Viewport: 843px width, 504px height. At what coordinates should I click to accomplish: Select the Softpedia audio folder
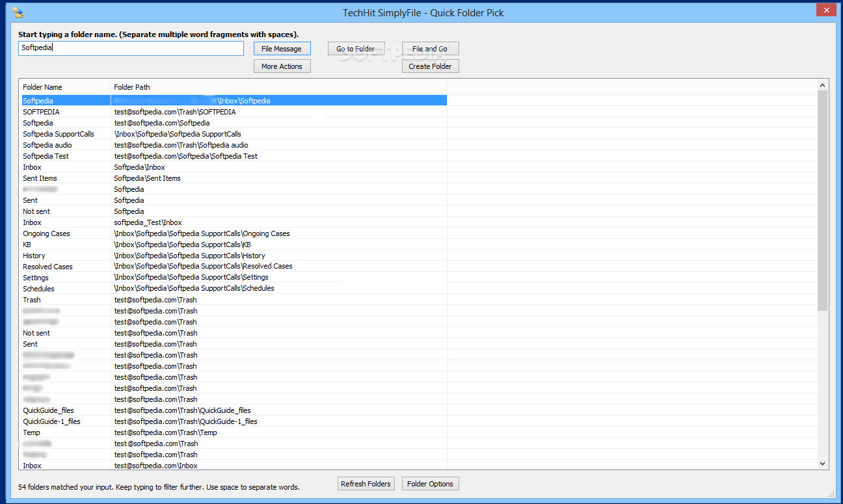(x=234, y=145)
